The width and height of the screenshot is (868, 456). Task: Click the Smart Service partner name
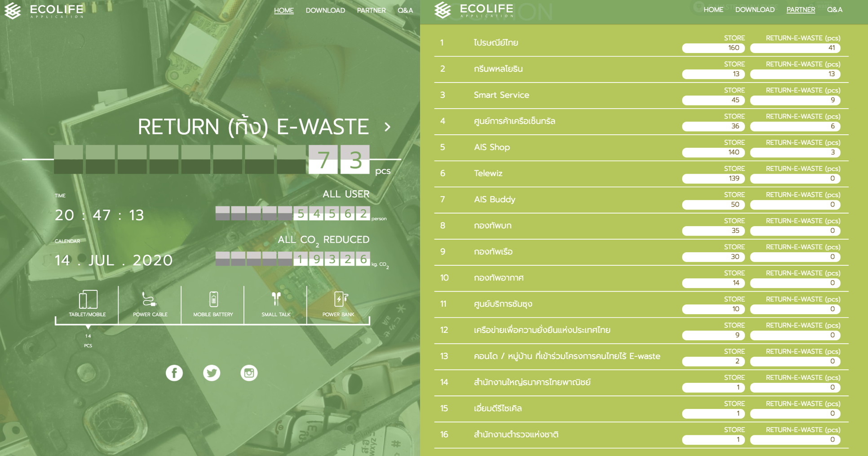click(501, 95)
